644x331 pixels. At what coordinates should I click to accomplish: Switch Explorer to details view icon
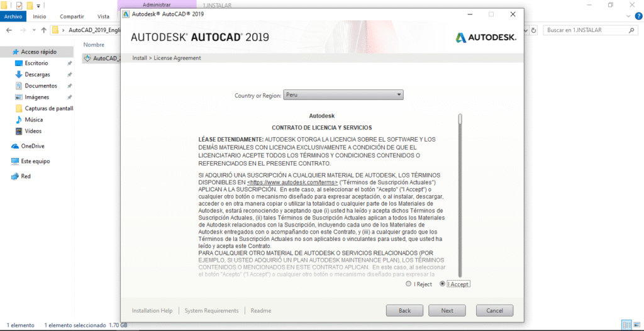click(x=626, y=325)
